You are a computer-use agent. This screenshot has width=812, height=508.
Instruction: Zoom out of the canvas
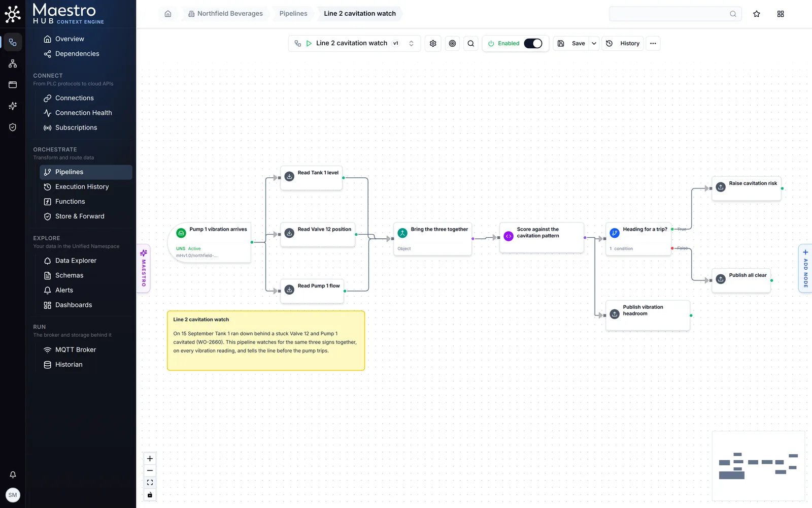[150, 471]
